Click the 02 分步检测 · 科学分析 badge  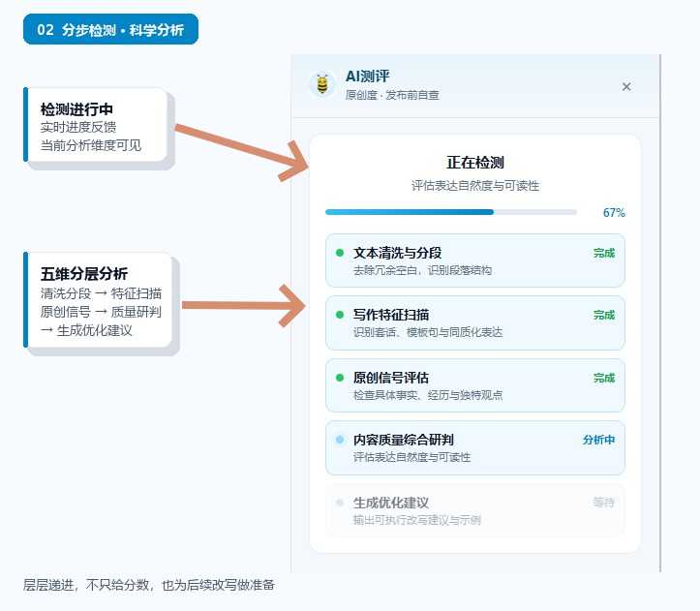coord(110,29)
